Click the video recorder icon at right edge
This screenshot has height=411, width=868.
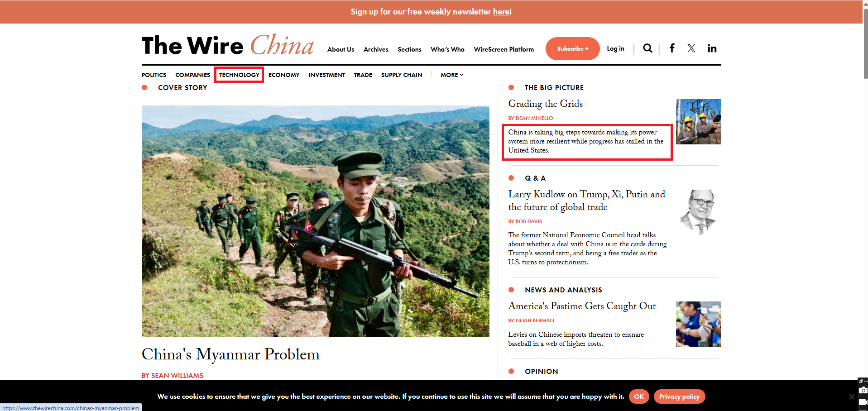click(863, 402)
